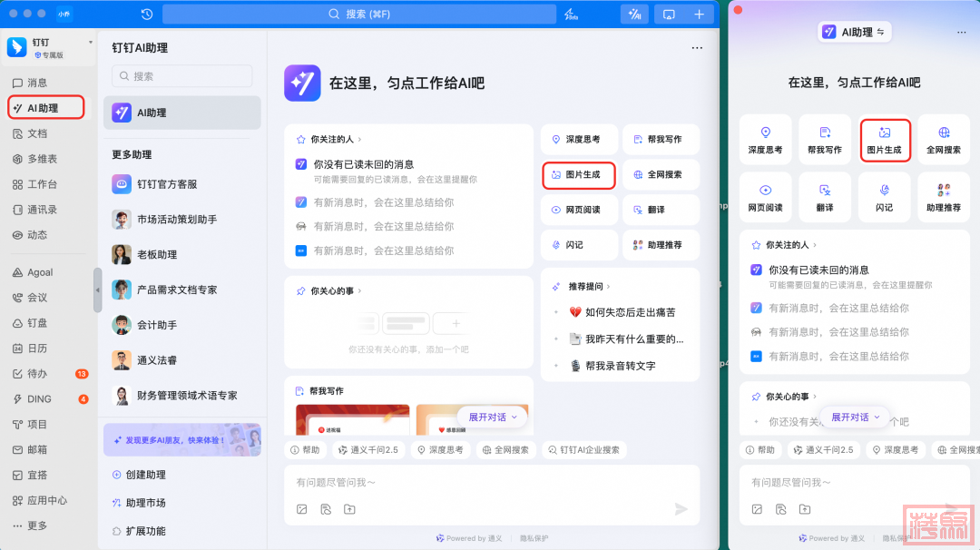Open the history clock icon in top bar
This screenshot has width=980, height=550.
point(147,14)
